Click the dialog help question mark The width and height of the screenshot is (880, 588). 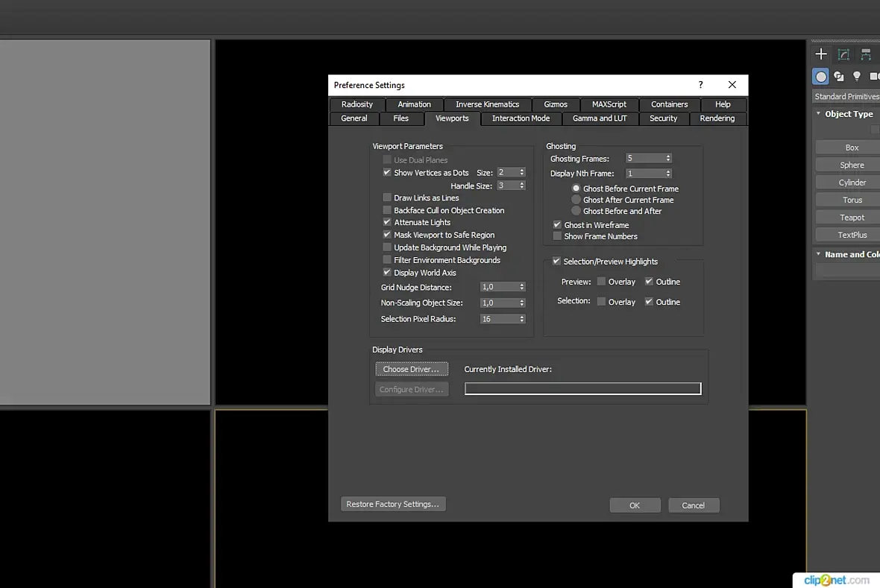700,85
